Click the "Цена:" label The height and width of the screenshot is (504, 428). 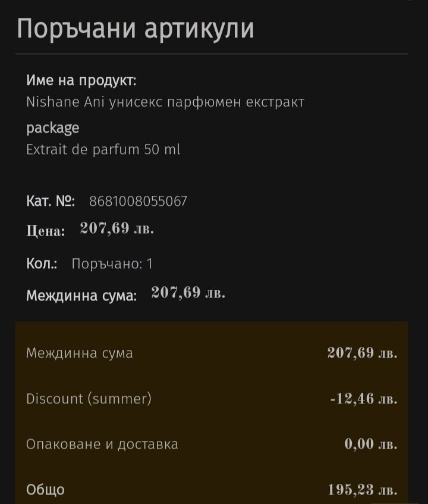(46, 231)
